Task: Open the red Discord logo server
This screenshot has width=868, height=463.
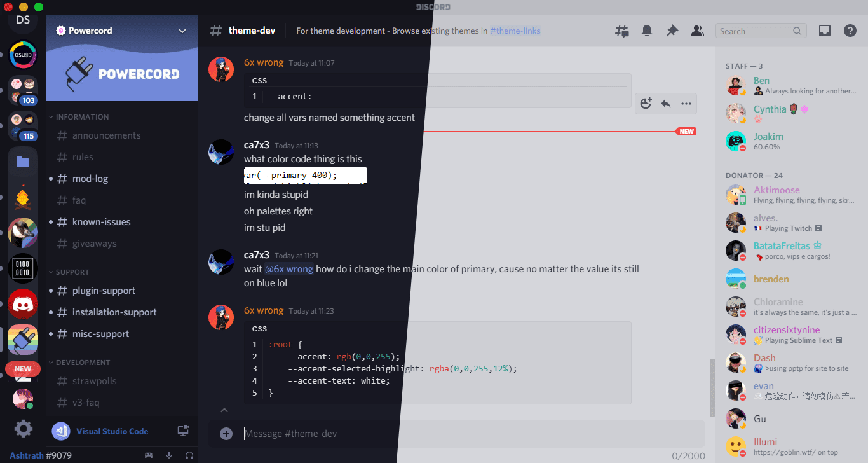Action: tap(23, 305)
